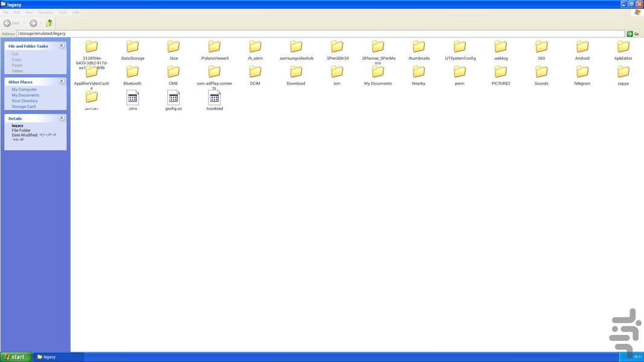Click the address bar path field

[320, 34]
